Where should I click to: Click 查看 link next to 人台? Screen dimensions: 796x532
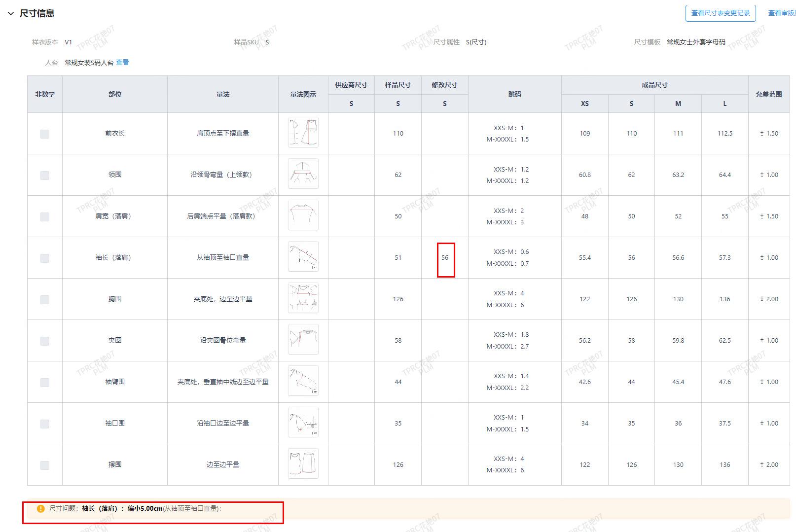122,63
